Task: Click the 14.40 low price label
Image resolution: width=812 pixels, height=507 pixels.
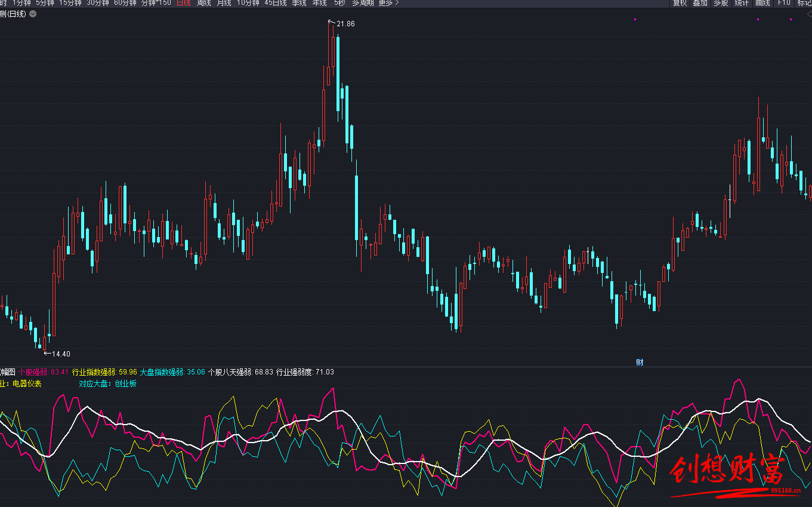Action: (61, 354)
